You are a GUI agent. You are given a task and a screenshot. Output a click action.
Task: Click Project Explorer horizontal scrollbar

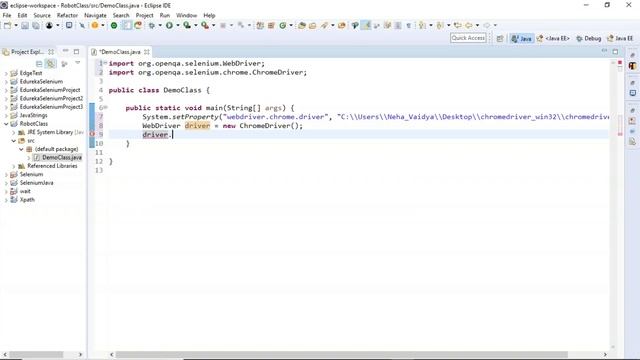point(36,354)
